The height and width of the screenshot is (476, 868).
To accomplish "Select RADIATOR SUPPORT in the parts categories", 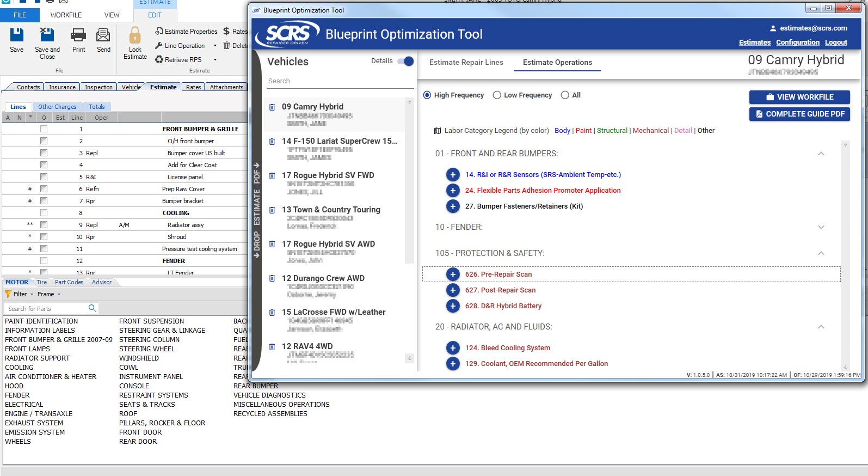I will 38,358.
